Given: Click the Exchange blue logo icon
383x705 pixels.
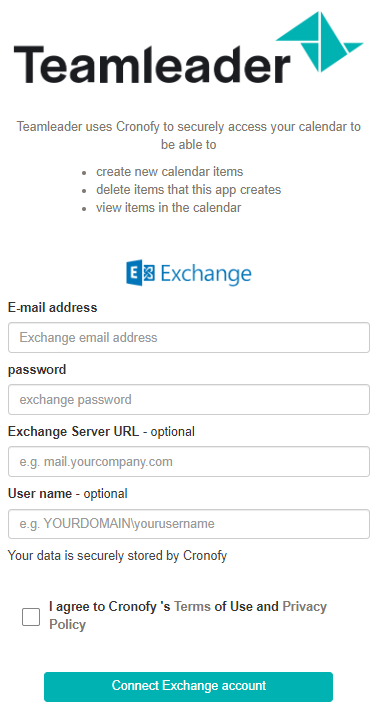Looking at the screenshot, I should click(141, 273).
